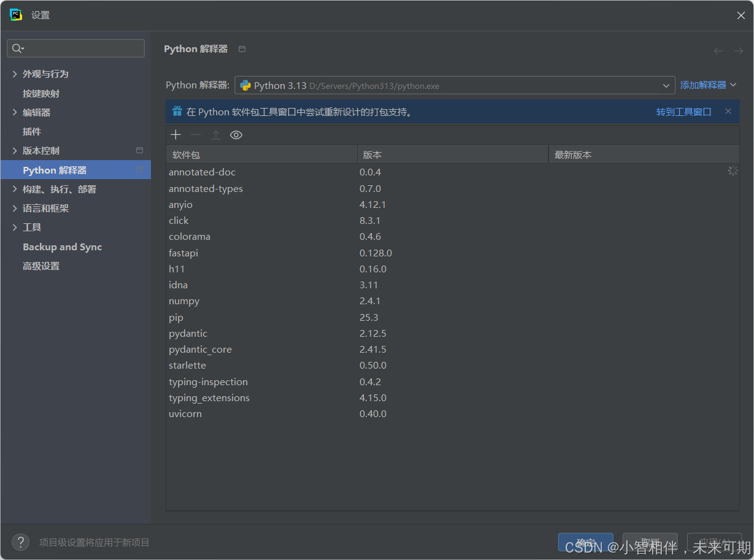Screen dimensions: 754x560
Task: Expand the 编辑器 settings group
Action: [15, 112]
